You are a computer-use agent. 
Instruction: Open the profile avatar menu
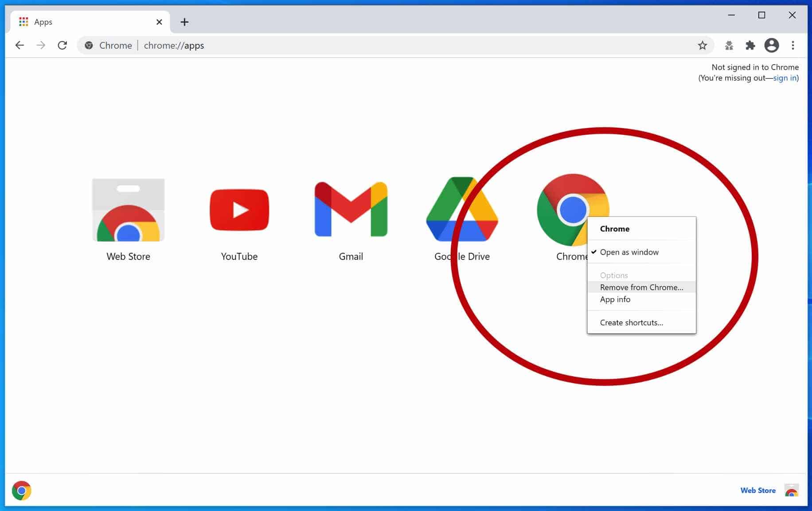click(772, 45)
